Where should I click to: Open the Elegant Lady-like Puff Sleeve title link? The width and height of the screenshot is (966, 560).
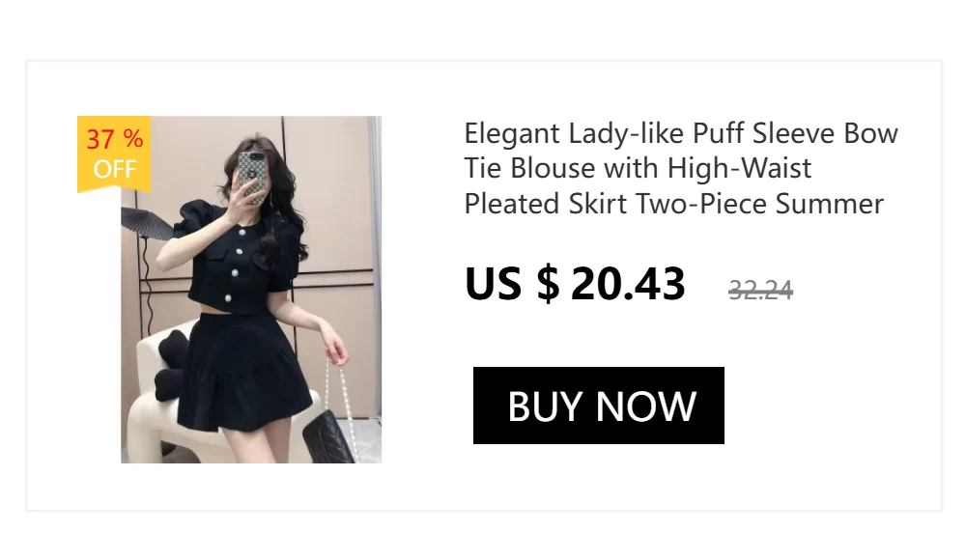pos(681,168)
